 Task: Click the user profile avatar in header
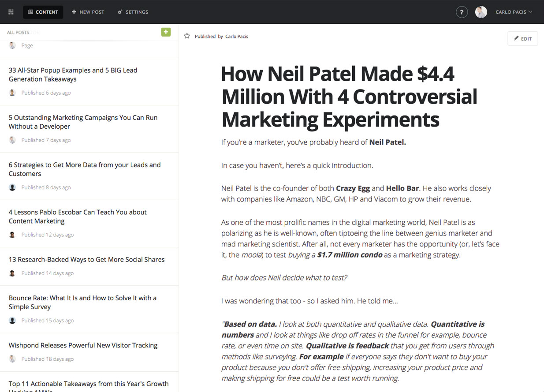coord(481,12)
